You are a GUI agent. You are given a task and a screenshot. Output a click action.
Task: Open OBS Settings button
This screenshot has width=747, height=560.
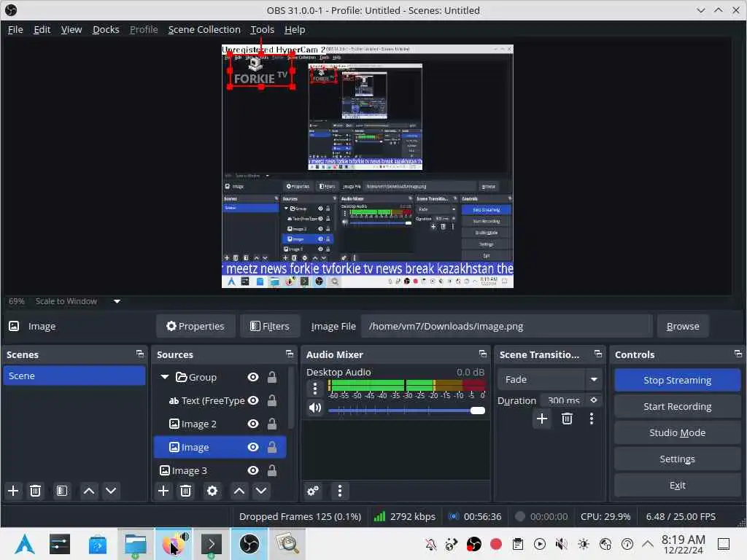(678, 459)
